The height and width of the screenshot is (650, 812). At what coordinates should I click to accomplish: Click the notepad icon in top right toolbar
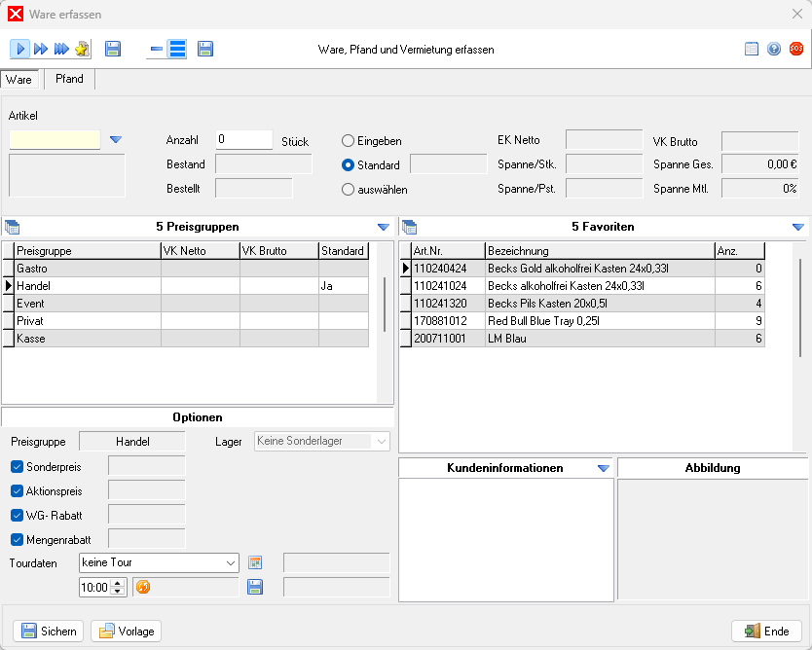(752, 49)
